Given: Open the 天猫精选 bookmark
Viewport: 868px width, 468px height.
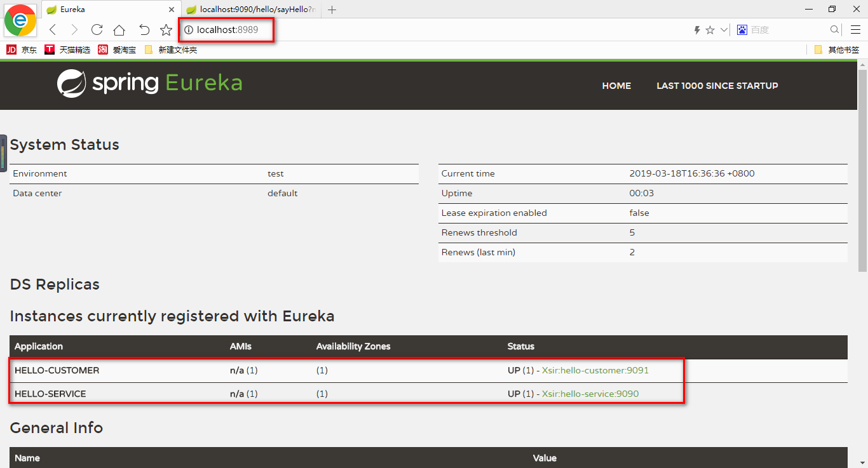Looking at the screenshot, I should tap(67, 50).
